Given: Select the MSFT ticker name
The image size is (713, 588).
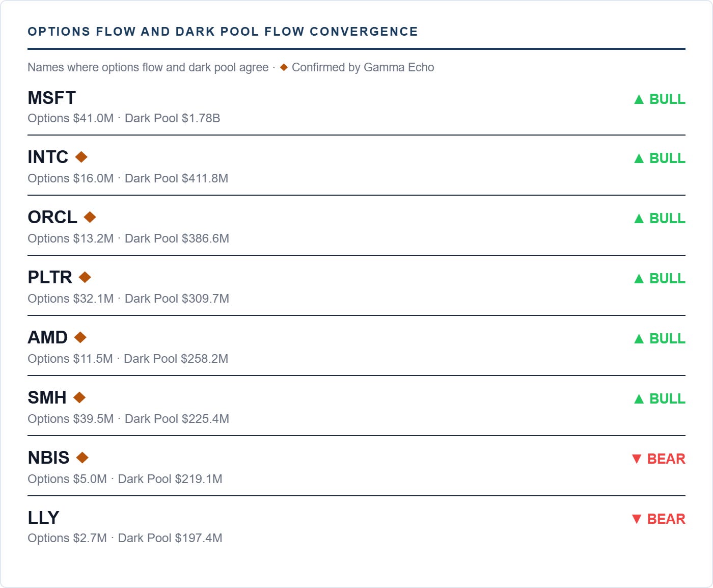Looking at the screenshot, I should 52,98.
